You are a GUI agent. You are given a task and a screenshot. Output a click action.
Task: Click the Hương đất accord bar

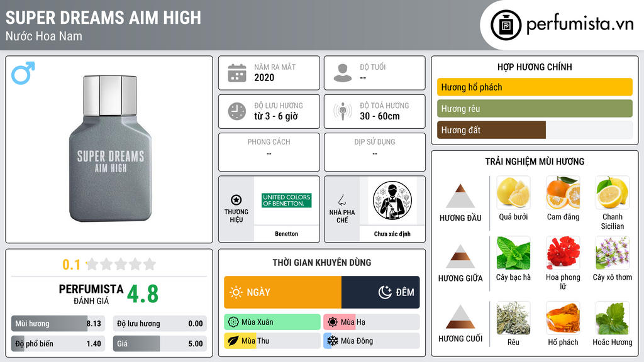pyautogui.click(x=535, y=130)
